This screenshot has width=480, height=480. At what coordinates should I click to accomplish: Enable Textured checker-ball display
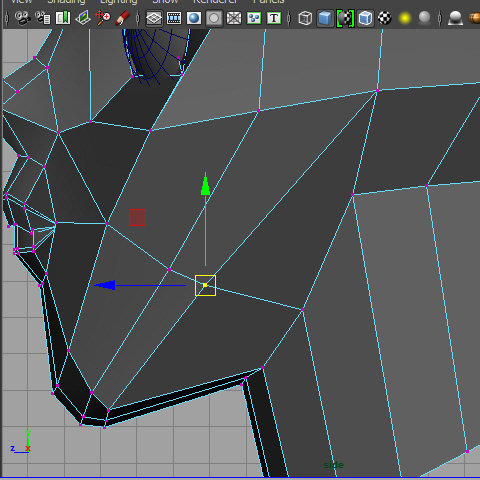pos(385,18)
